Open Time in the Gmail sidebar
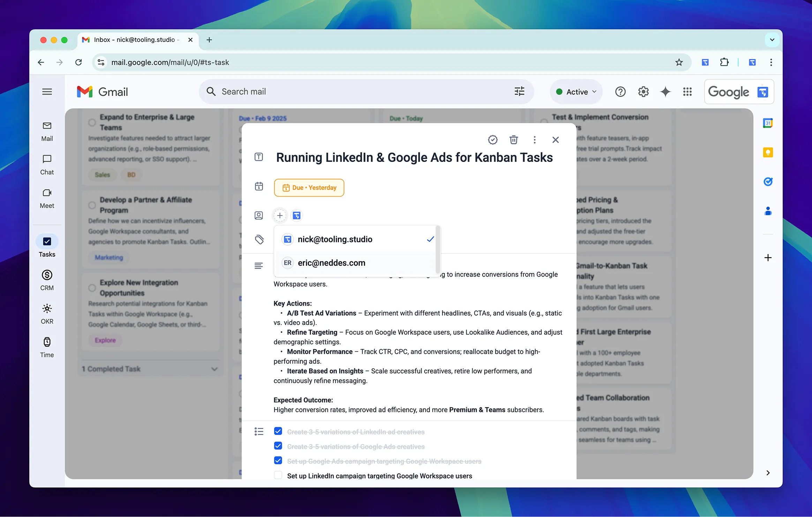The height and width of the screenshot is (517, 812). click(x=47, y=347)
